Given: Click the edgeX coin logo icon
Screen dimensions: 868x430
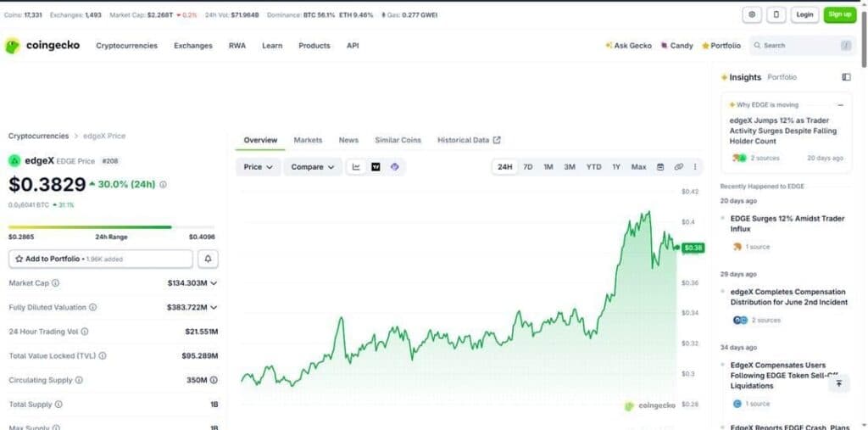Looking at the screenshot, I should 14,161.
